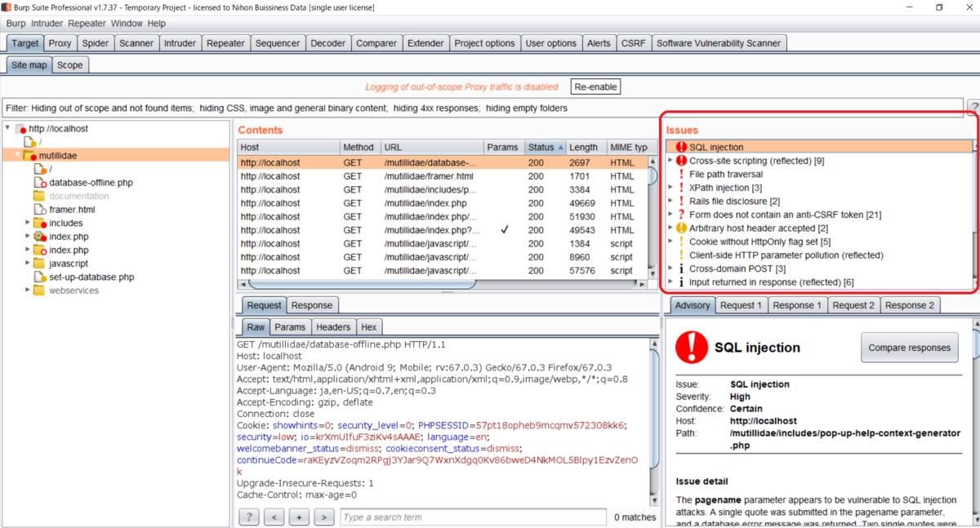Click the Re-enable logging button
The image size is (980, 528).
coord(596,87)
